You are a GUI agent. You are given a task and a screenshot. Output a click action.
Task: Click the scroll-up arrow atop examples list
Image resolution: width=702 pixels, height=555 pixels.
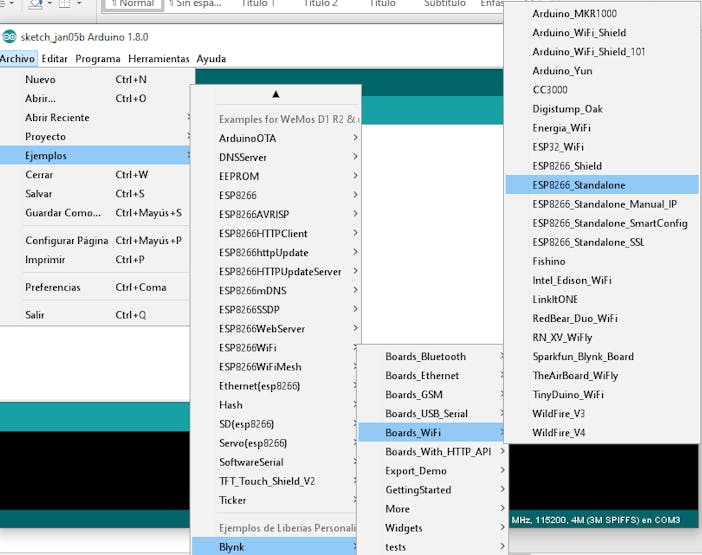tap(276, 94)
